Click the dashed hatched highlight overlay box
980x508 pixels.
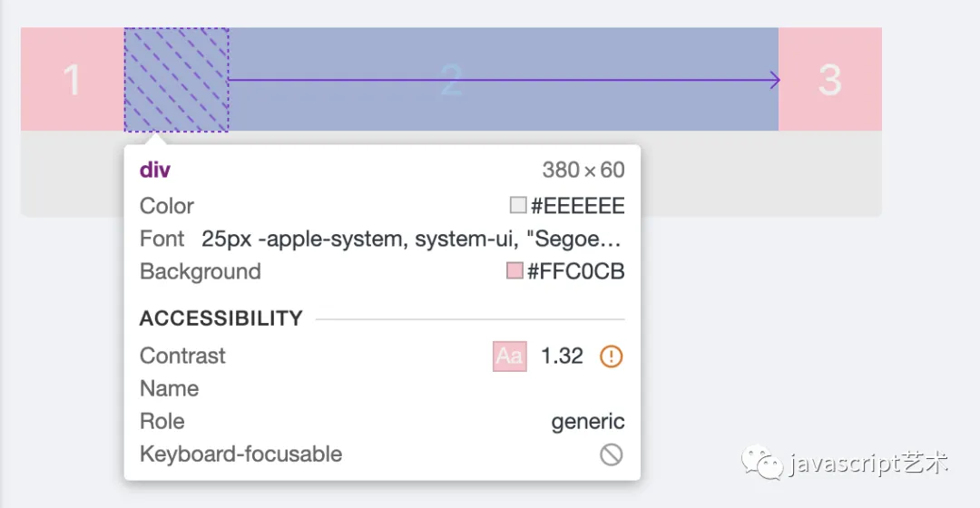coord(176,79)
